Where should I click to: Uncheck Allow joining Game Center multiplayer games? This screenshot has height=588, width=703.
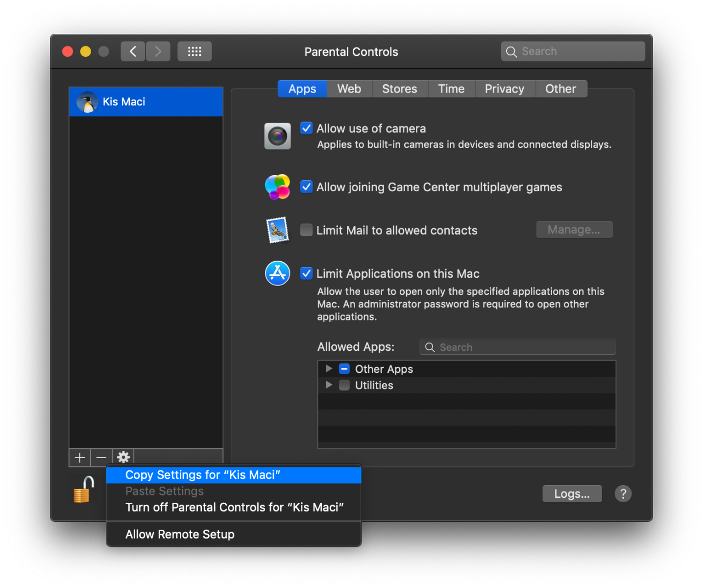coord(306,187)
